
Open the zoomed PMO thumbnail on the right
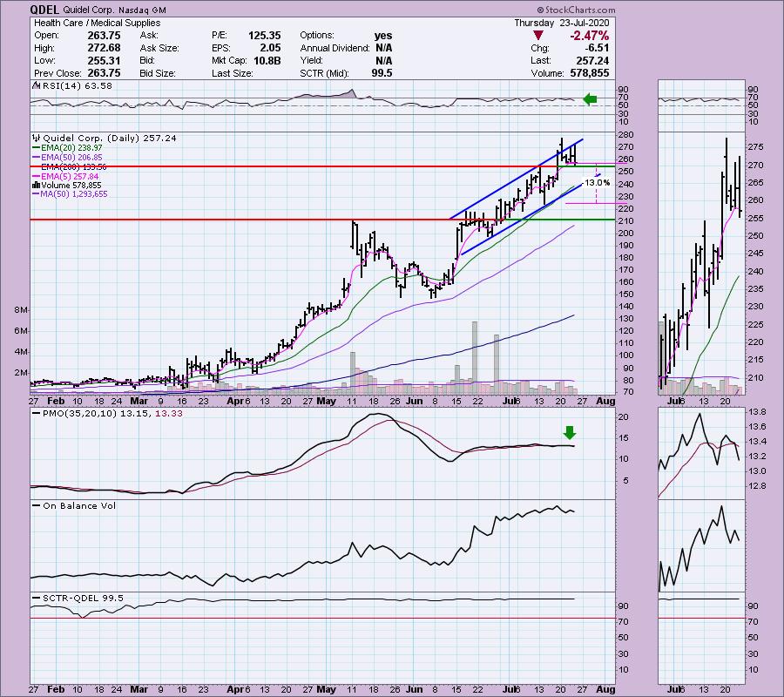(x=701, y=453)
